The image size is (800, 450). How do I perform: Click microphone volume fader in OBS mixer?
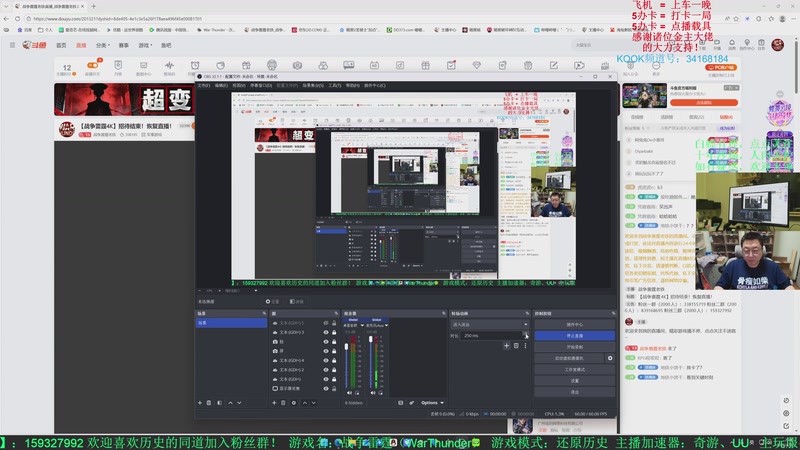371,339
